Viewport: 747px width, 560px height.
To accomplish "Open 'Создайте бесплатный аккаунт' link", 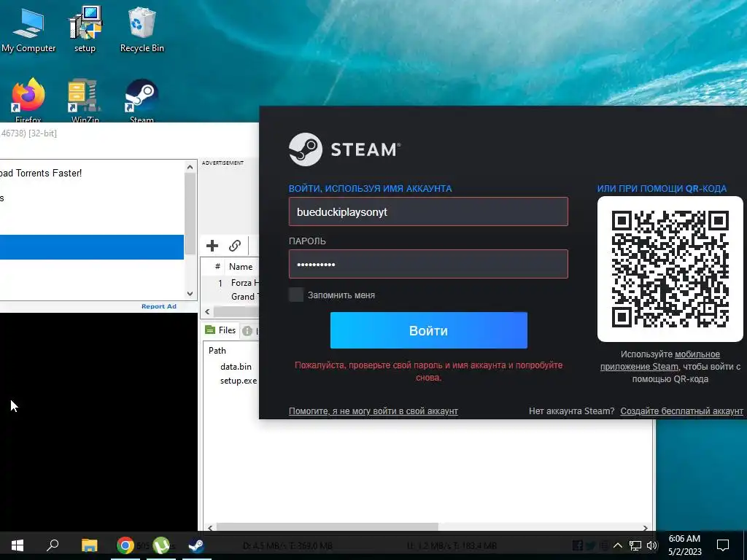I will tap(682, 411).
